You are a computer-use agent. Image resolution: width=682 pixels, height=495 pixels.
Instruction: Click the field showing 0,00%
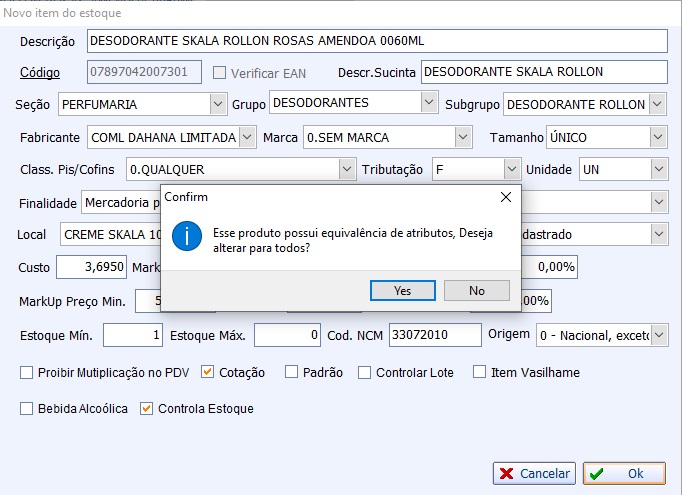549,267
